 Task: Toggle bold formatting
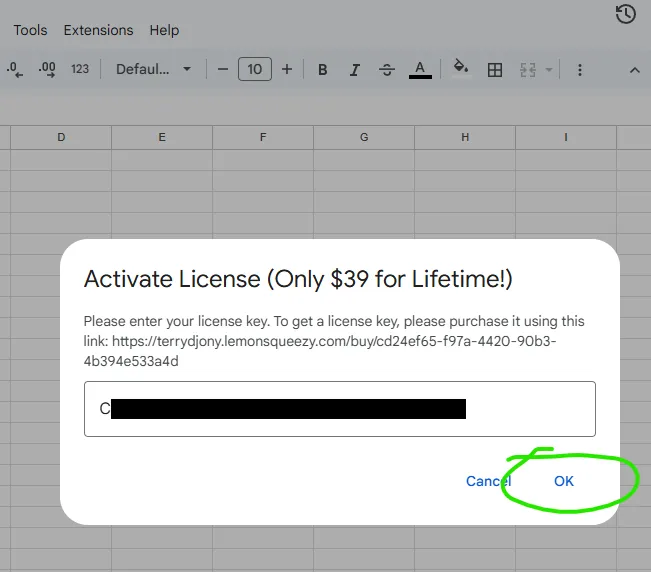tap(323, 70)
